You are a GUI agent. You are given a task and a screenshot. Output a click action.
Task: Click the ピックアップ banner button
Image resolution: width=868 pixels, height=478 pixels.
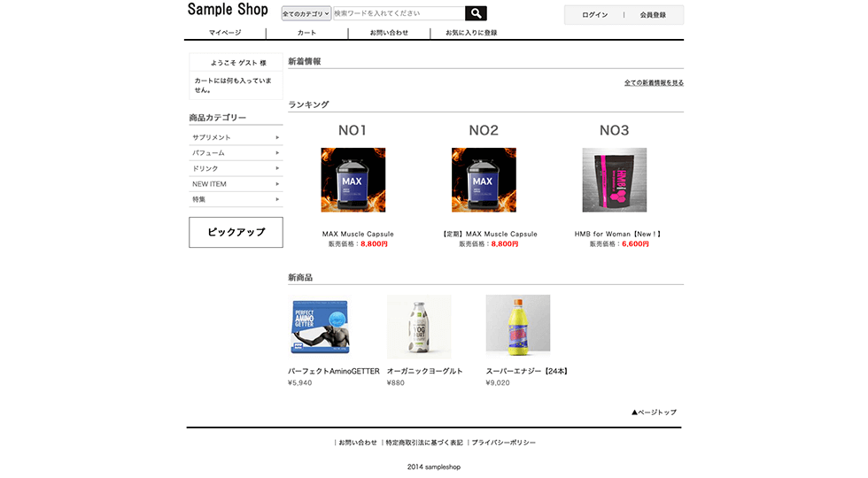[236, 232]
